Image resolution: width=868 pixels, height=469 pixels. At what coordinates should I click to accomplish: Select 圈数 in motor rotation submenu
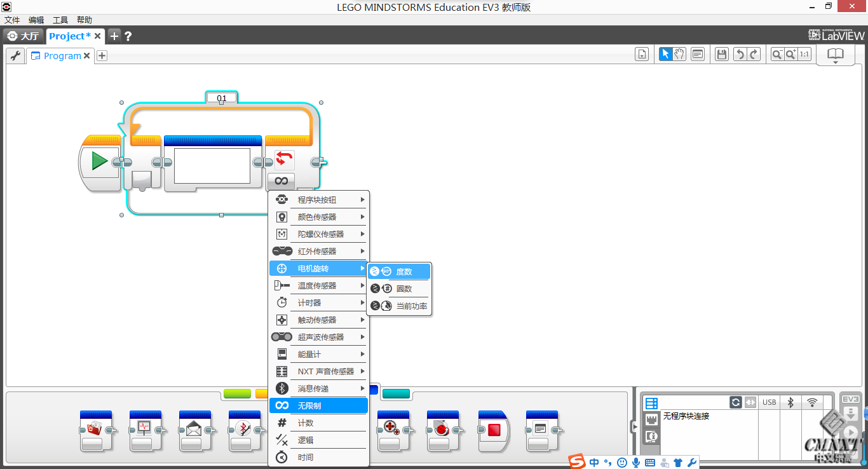coord(399,289)
